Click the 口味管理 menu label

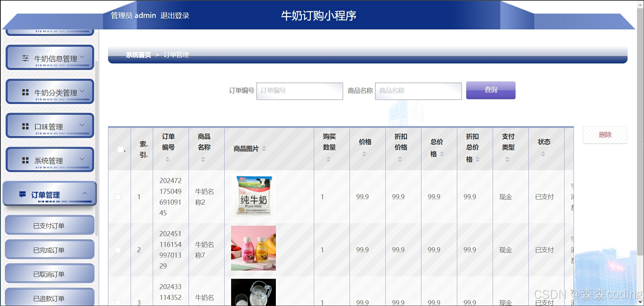click(49, 126)
